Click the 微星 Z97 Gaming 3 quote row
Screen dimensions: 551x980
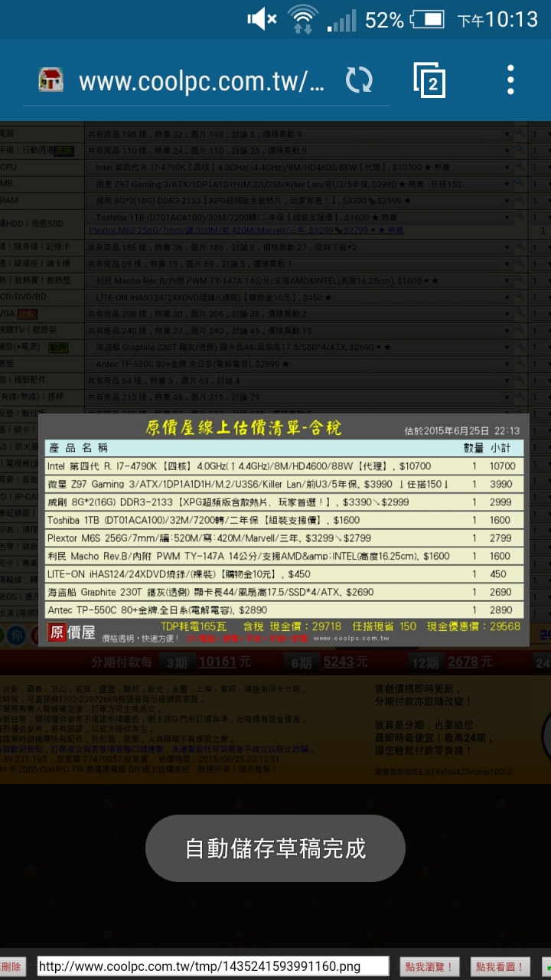pyautogui.click(x=284, y=484)
